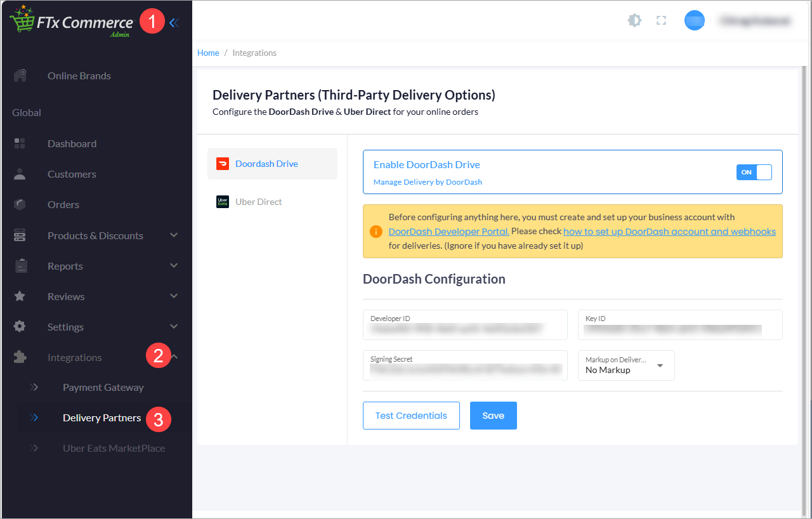Open how to set up DoorDash account link

(669, 232)
